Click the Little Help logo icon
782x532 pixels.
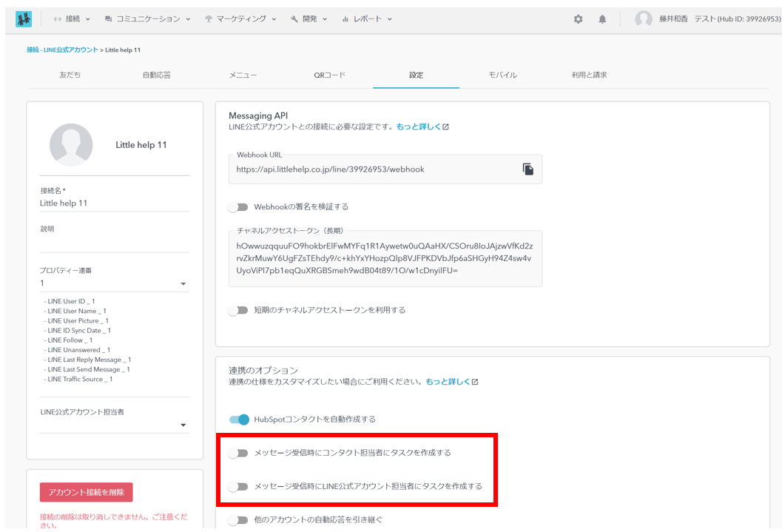click(24, 19)
